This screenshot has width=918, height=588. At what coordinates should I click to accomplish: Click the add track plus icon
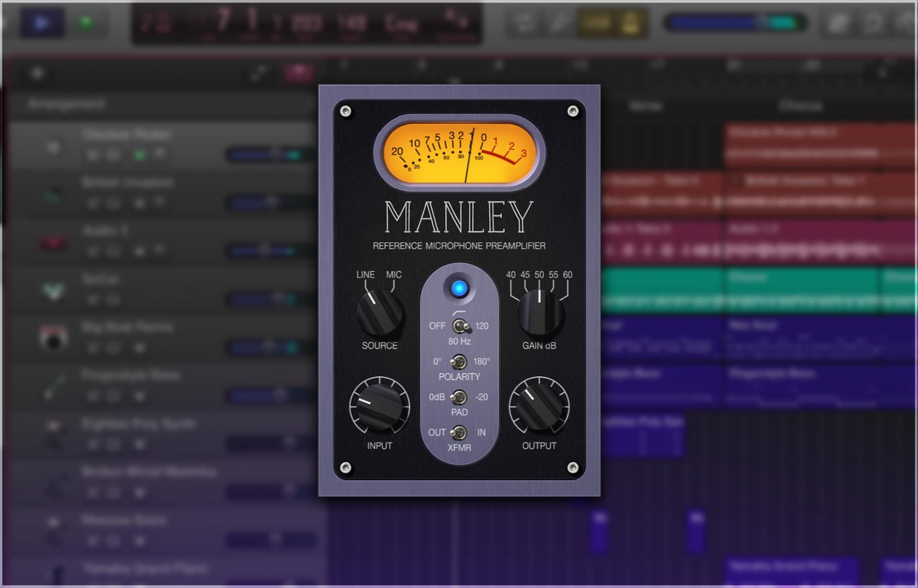[37, 73]
